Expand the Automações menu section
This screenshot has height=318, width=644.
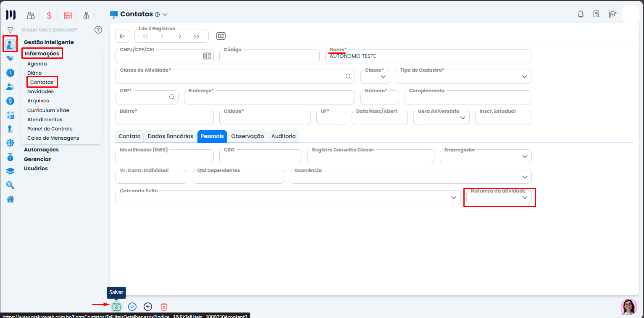(x=41, y=150)
